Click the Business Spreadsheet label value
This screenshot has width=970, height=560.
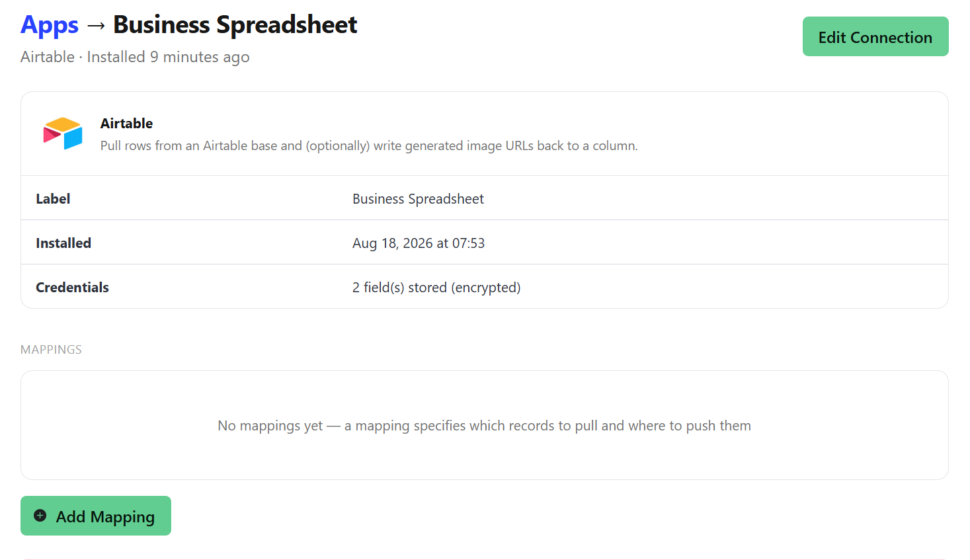click(418, 199)
